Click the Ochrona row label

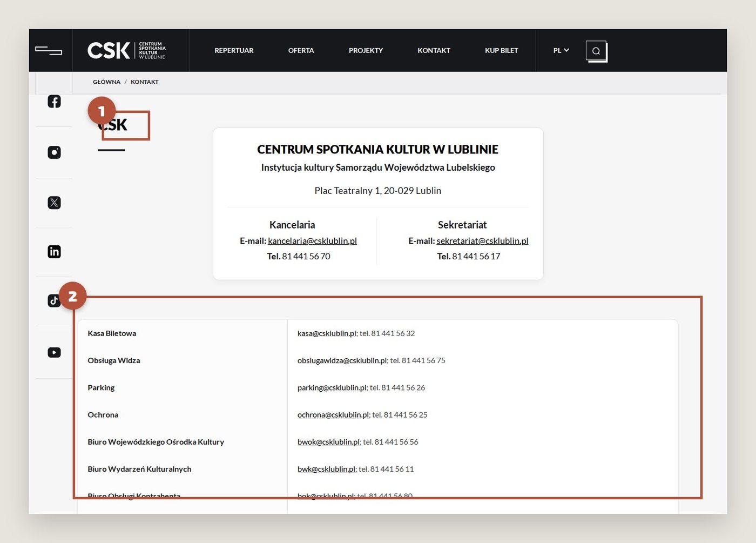point(103,414)
